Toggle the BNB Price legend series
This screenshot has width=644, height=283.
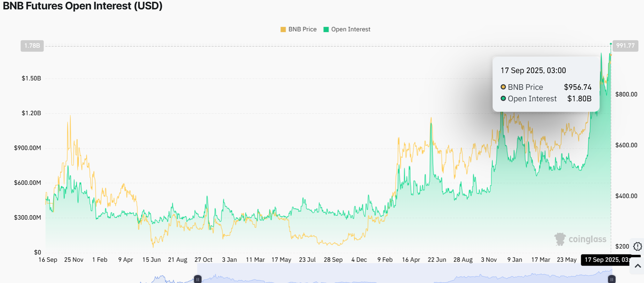click(x=298, y=29)
